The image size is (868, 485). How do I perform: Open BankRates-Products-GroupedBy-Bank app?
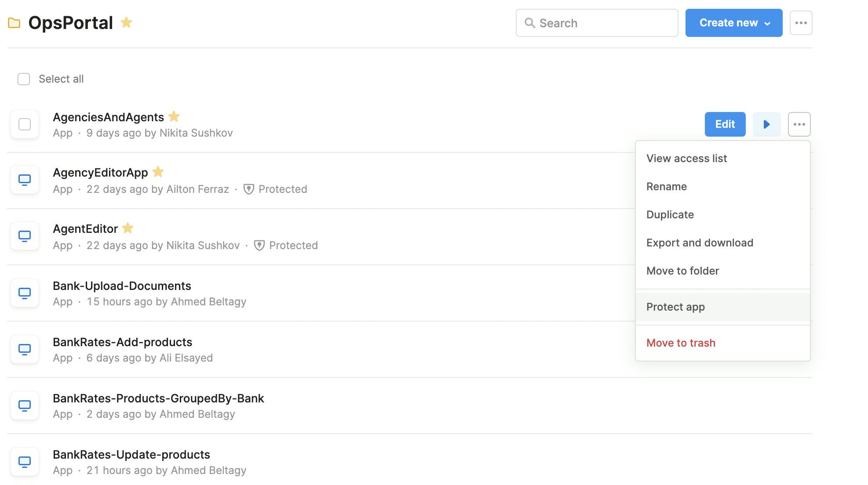(x=158, y=398)
